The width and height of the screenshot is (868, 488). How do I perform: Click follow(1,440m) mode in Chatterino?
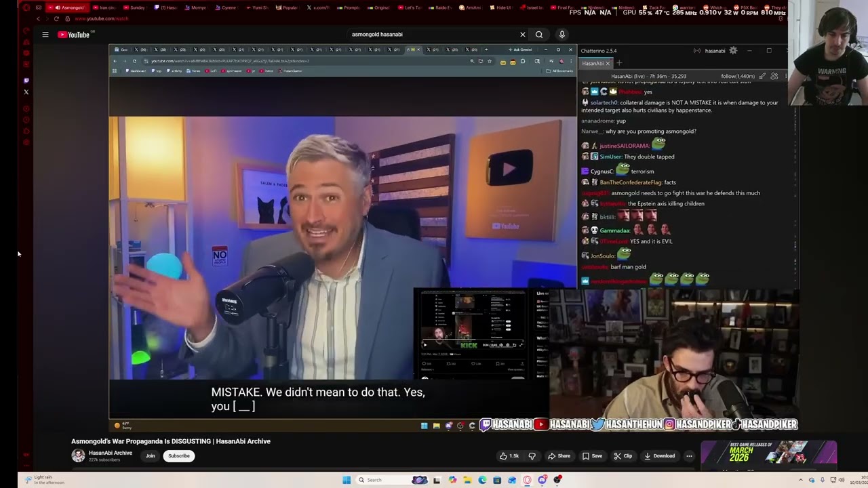click(738, 77)
